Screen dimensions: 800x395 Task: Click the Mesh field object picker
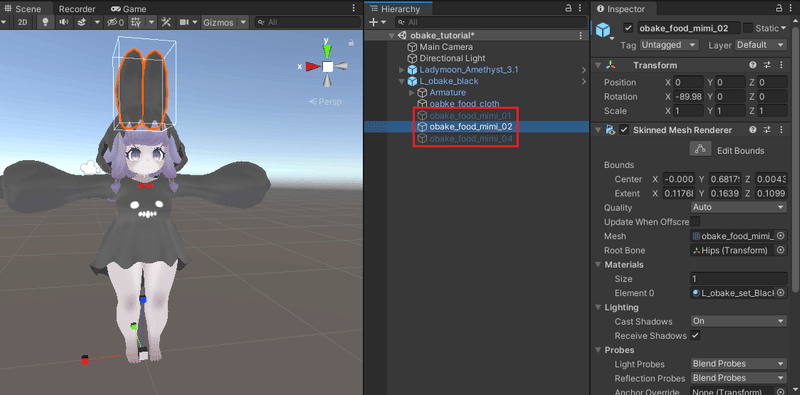(x=781, y=236)
